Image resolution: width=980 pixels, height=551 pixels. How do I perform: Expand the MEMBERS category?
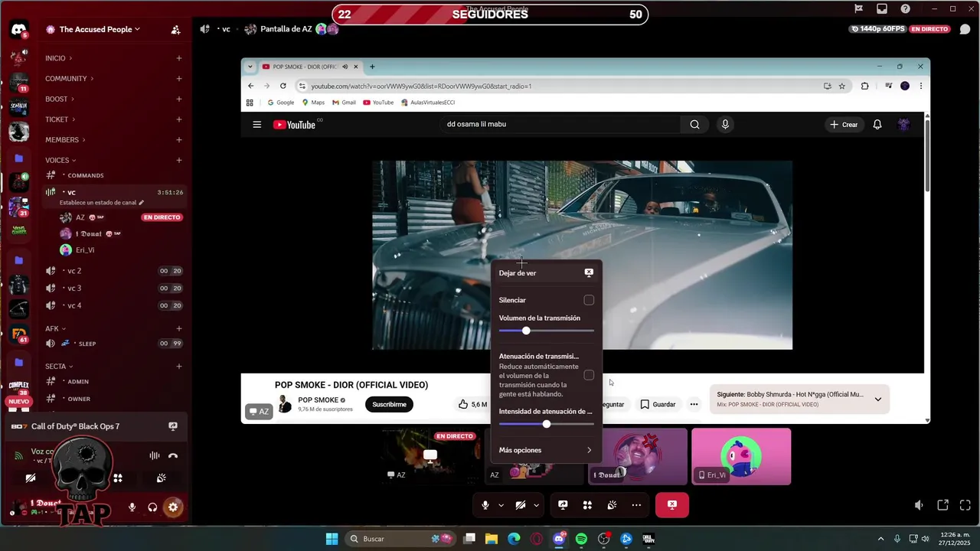coord(65,140)
